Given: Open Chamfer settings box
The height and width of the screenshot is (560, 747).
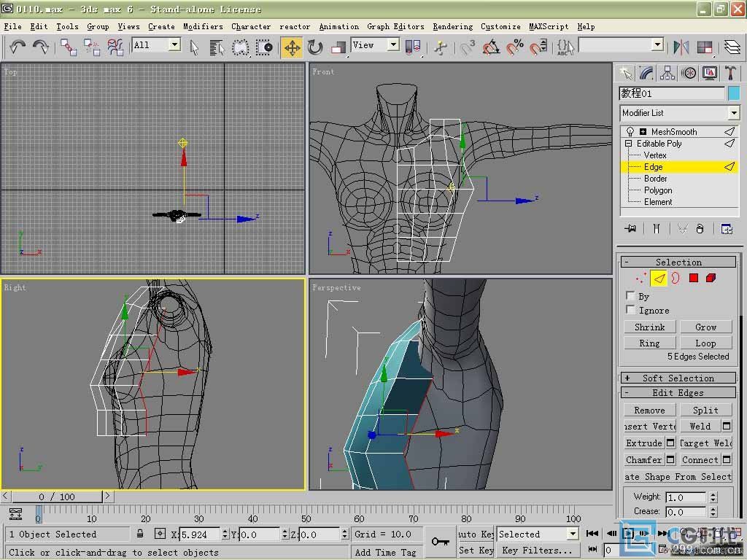Looking at the screenshot, I should click(x=670, y=460).
